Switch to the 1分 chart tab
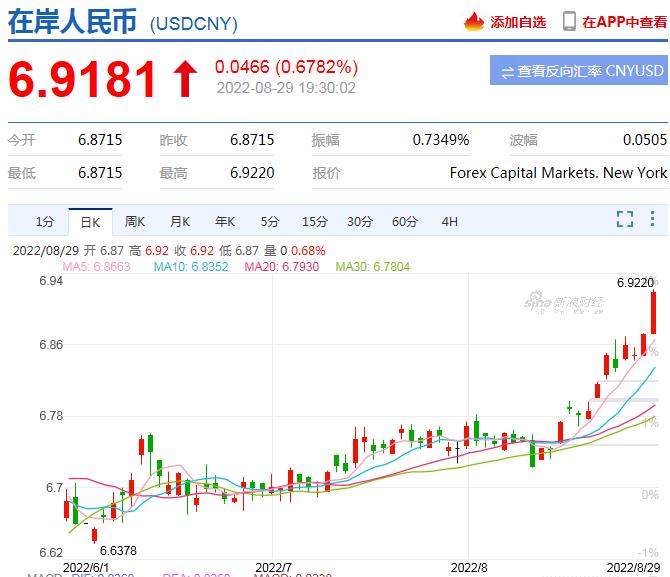Screen dimensions: 670x577 pos(44,221)
